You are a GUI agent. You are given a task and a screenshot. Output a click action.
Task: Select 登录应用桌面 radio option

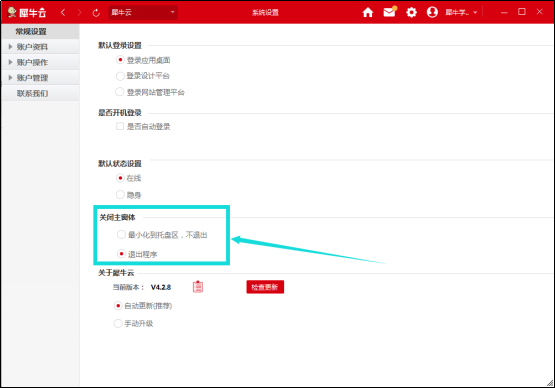[x=120, y=60]
